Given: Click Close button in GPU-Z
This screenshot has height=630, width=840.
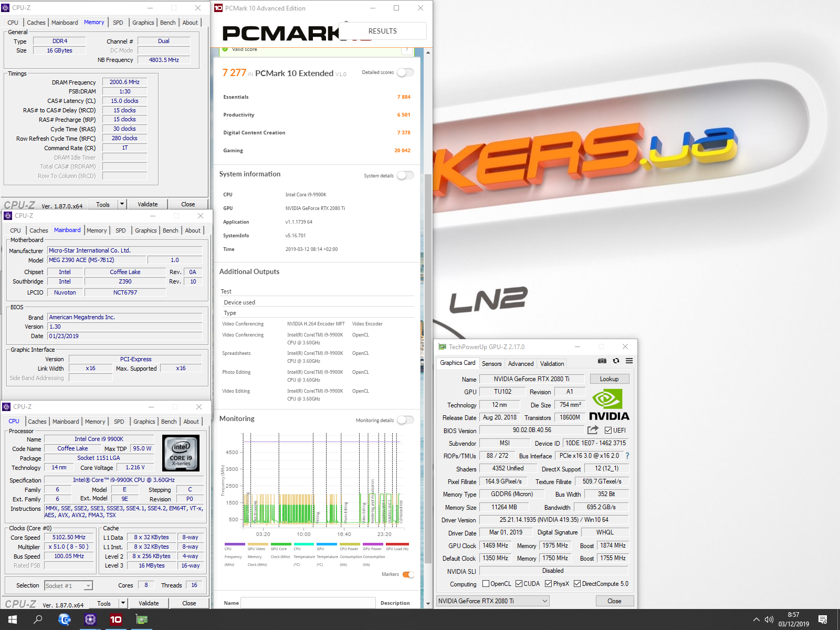Looking at the screenshot, I should click(x=614, y=601).
